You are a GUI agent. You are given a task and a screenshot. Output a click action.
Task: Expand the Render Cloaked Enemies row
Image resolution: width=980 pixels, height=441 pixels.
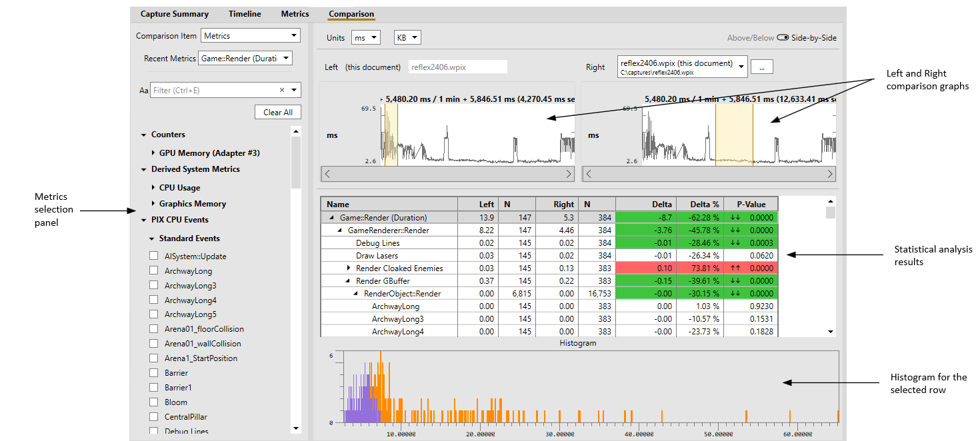(349, 268)
